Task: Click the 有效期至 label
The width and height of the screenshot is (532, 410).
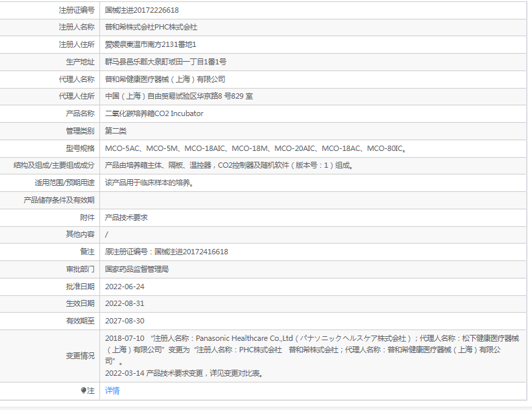Action: click(80, 321)
